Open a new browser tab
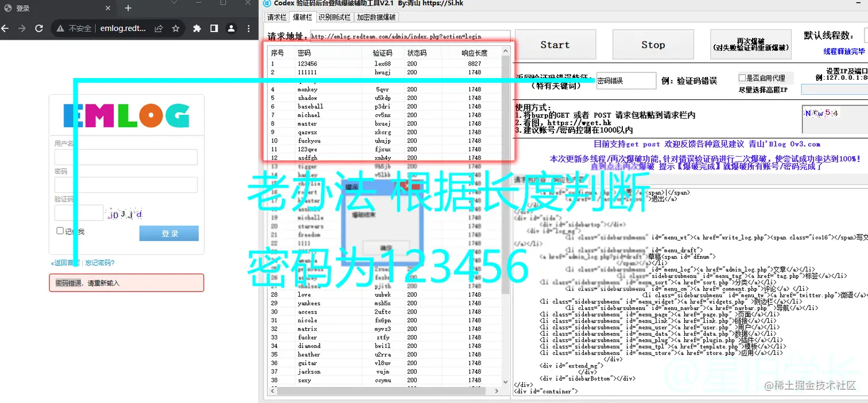This screenshot has width=868, height=403. 128,8
